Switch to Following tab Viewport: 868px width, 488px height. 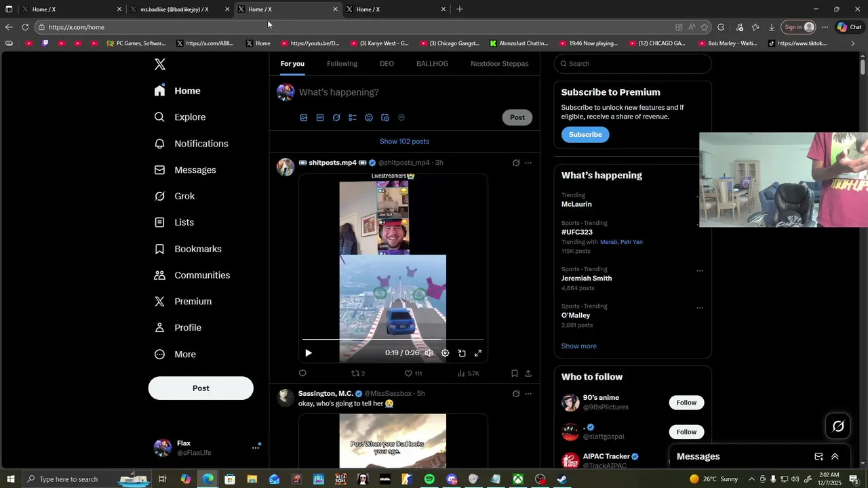pos(342,64)
